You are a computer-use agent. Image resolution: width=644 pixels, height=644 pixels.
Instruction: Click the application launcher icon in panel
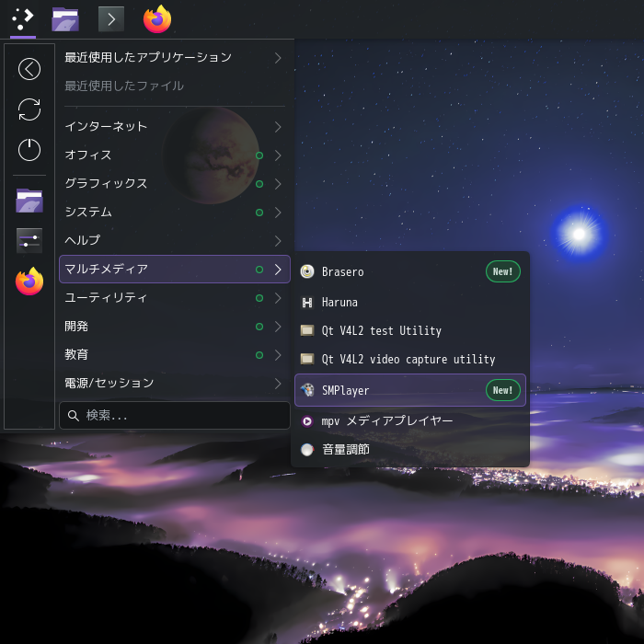[23, 19]
